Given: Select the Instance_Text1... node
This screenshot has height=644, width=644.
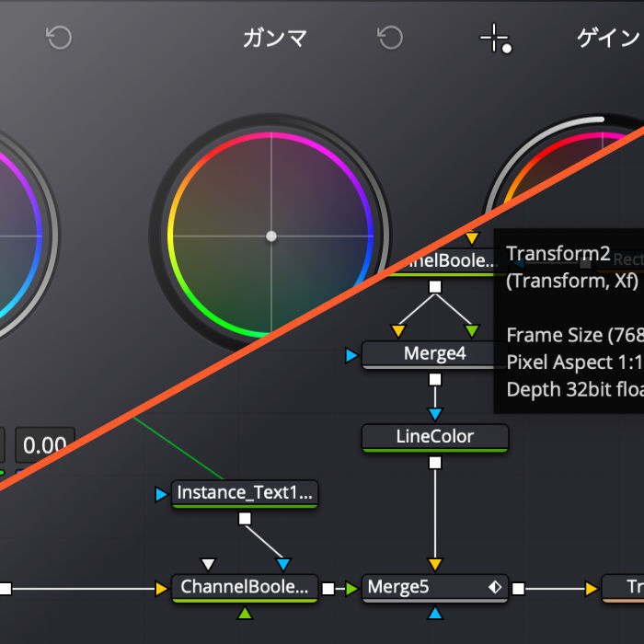Looking at the screenshot, I should click(x=245, y=494).
